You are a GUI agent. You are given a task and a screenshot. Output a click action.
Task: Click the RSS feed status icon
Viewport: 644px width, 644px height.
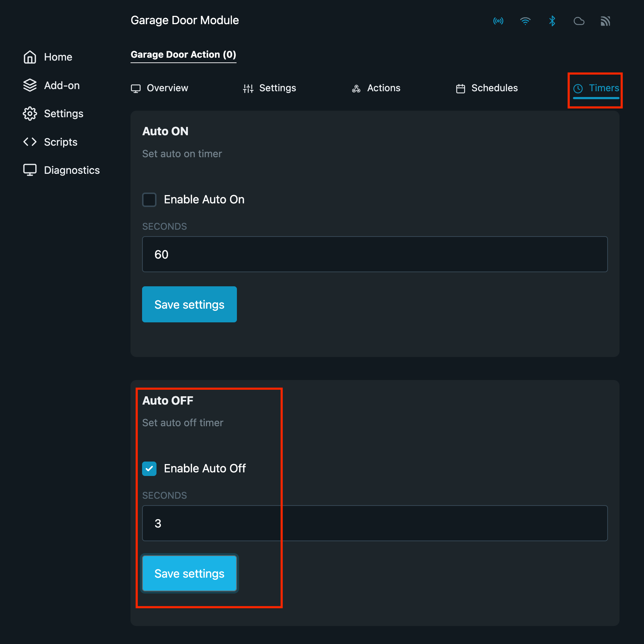605,21
